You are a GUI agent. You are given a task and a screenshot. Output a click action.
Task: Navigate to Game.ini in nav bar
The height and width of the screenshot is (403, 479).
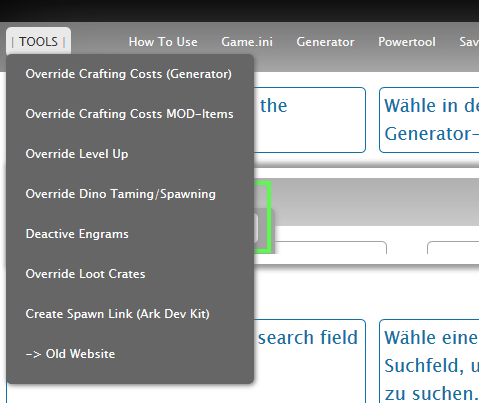[x=247, y=42]
